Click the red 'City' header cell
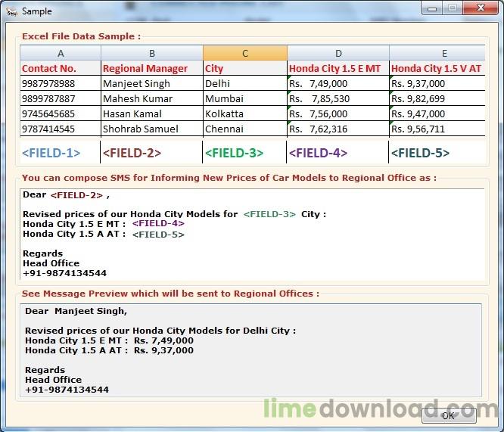Screen dimensions: 504x432 (245, 68)
